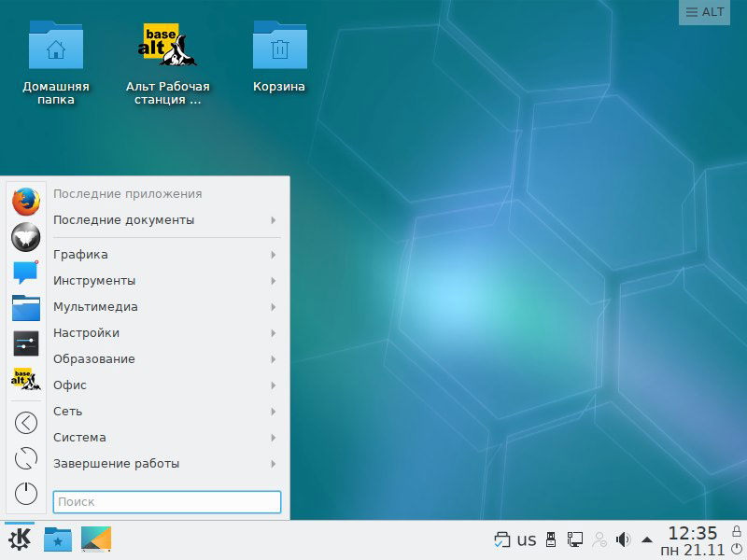Switch keyboard layout via the us indicator

[527, 539]
